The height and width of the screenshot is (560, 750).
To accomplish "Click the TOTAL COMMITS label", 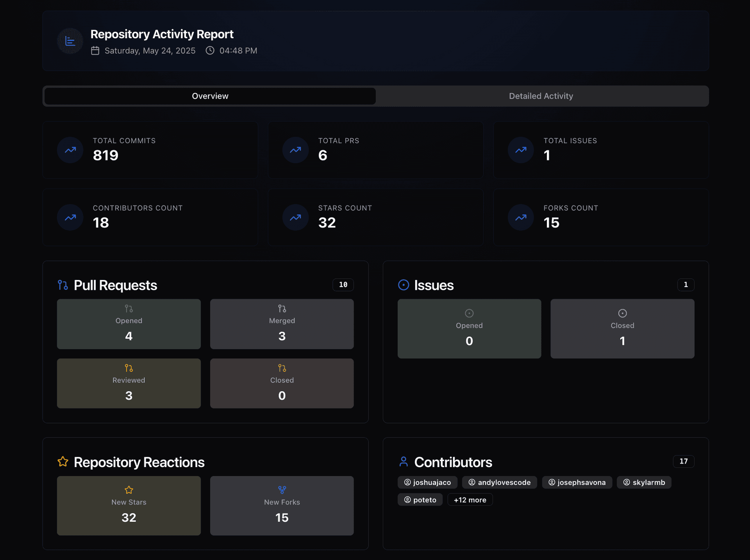I will [x=124, y=141].
